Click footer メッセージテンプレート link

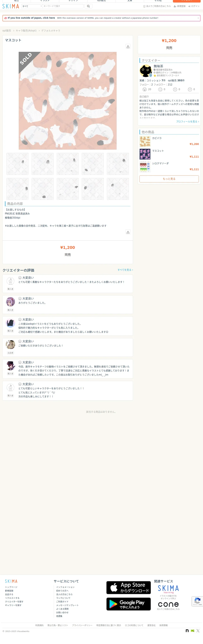(x=67, y=605)
